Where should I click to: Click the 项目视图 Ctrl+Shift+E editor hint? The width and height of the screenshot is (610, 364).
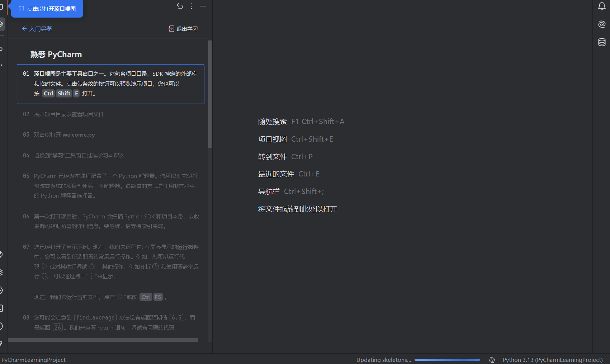pyautogui.click(x=295, y=139)
